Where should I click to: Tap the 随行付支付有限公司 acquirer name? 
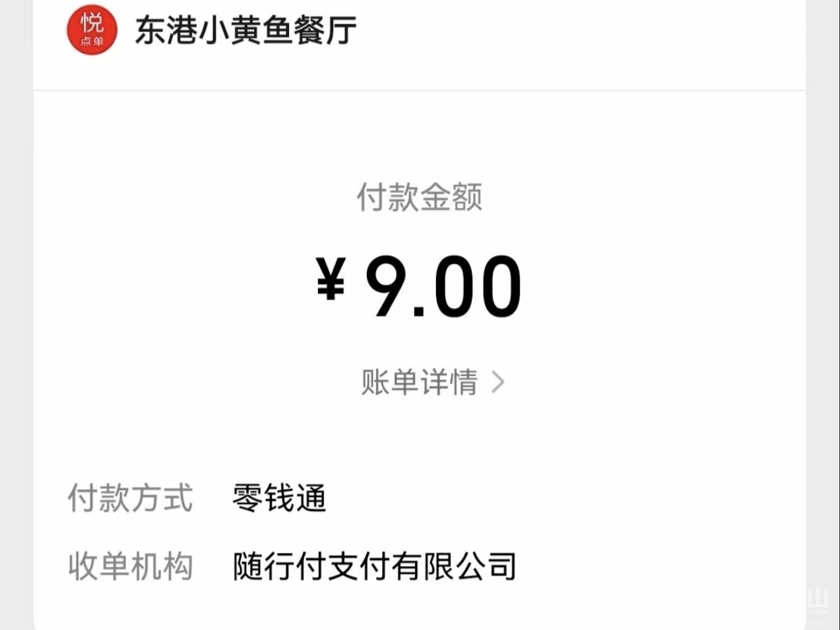pyautogui.click(x=374, y=566)
